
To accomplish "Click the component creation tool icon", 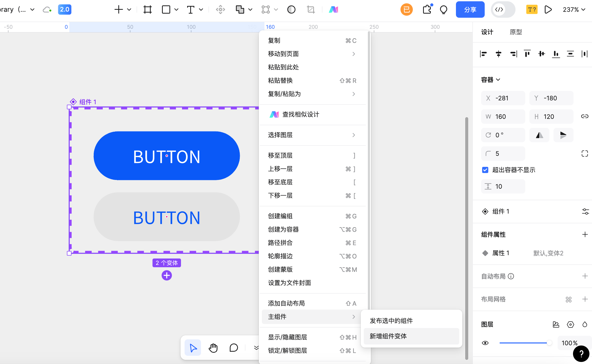I will pos(221,10).
